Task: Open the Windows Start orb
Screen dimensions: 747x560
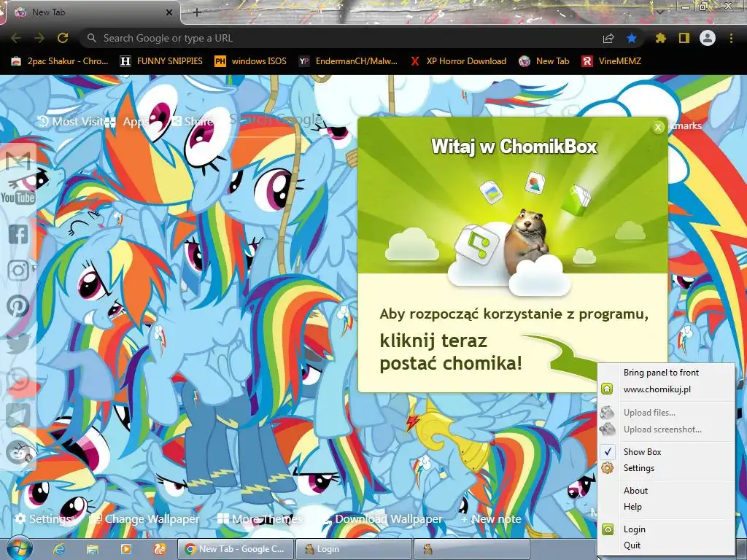Action: coord(19,548)
